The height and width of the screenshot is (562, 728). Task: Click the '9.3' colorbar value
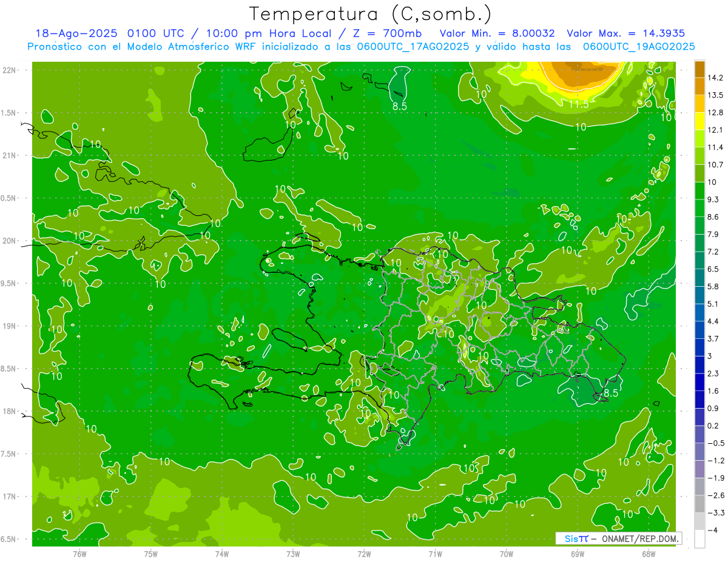(713, 199)
